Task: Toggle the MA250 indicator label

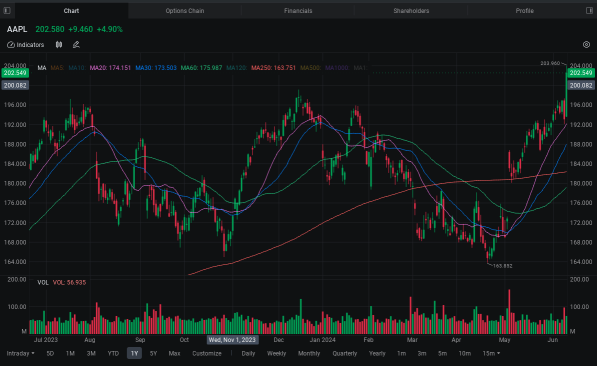Action: click(x=273, y=68)
